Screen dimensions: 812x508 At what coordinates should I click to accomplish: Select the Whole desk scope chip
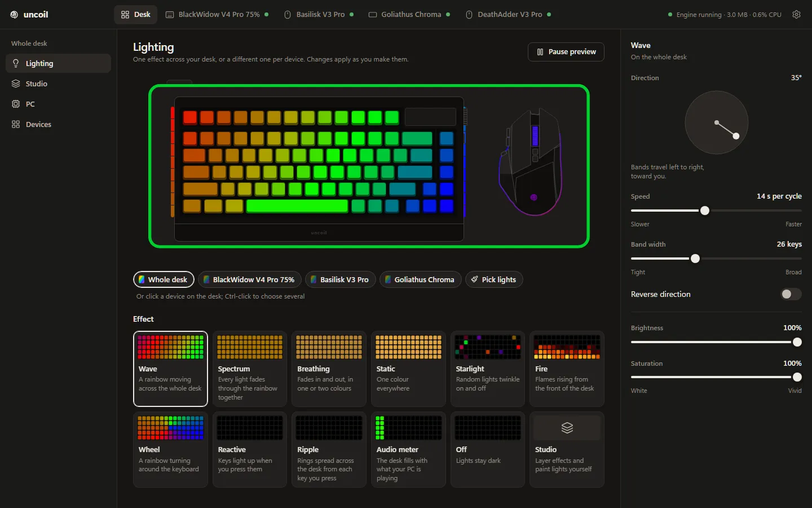pyautogui.click(x=164, y=279)
